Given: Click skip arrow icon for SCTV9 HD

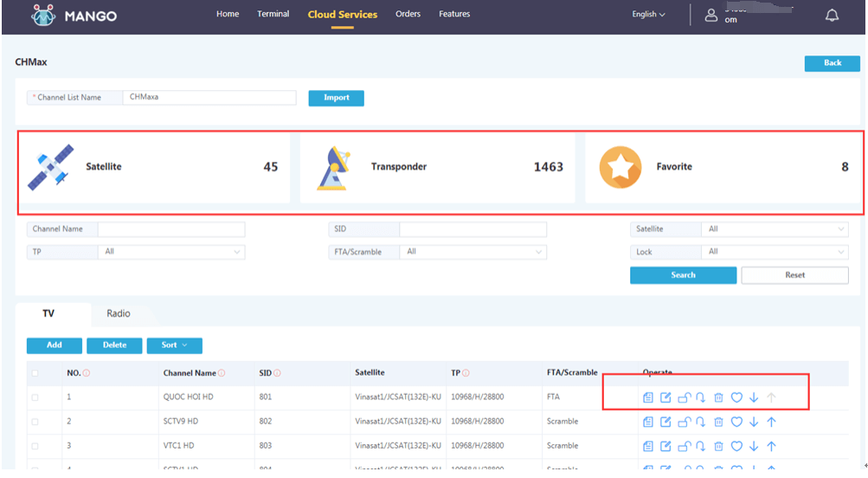Looking at the screenshot, I should [x=701, y=422].
